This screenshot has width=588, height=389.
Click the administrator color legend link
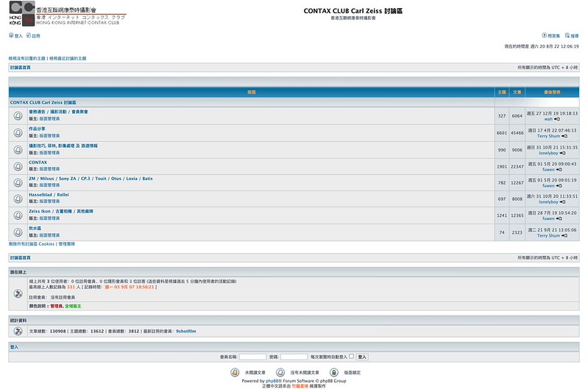click(x=56, y=306)
